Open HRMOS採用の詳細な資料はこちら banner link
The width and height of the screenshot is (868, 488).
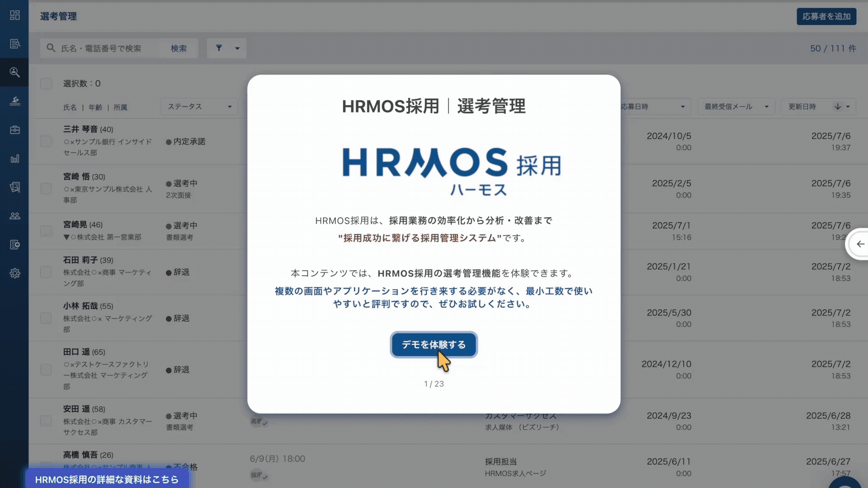tap(107, 479)
